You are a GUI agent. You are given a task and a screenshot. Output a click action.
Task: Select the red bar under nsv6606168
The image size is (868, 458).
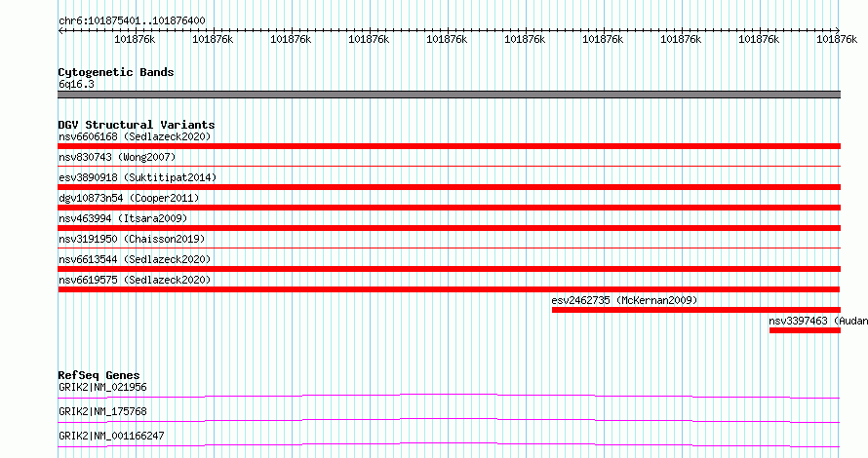pyautogui.click(x=449, y=146)
